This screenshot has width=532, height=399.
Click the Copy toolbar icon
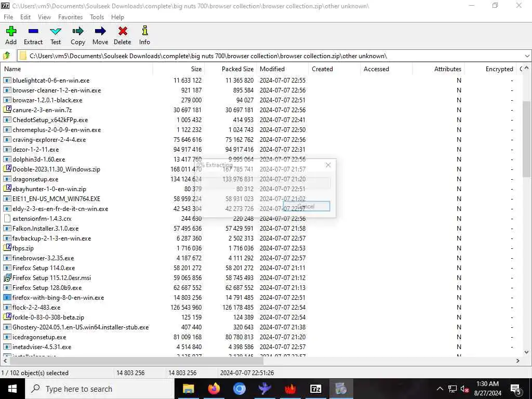[x=78, y=31]
